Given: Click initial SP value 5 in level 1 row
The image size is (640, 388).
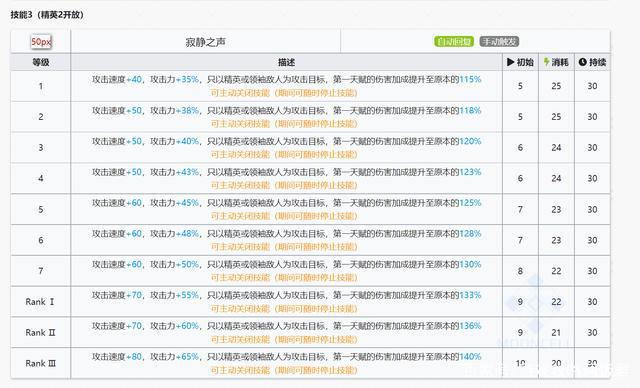Looking at the screenshot, I should point(520,86).
